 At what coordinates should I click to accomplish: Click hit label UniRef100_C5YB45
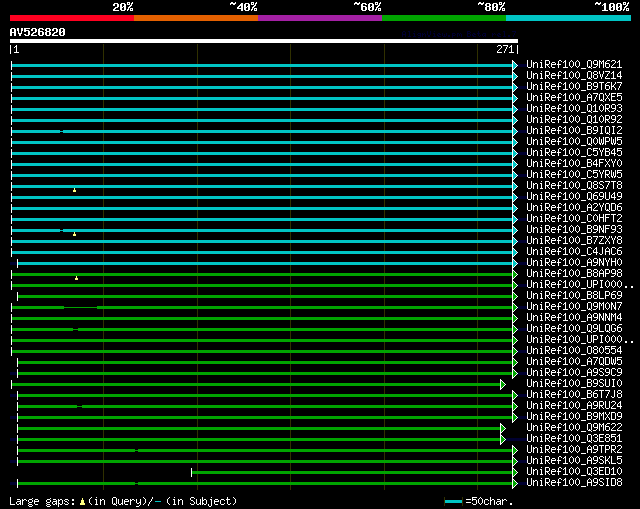click(x=574, y=153)
